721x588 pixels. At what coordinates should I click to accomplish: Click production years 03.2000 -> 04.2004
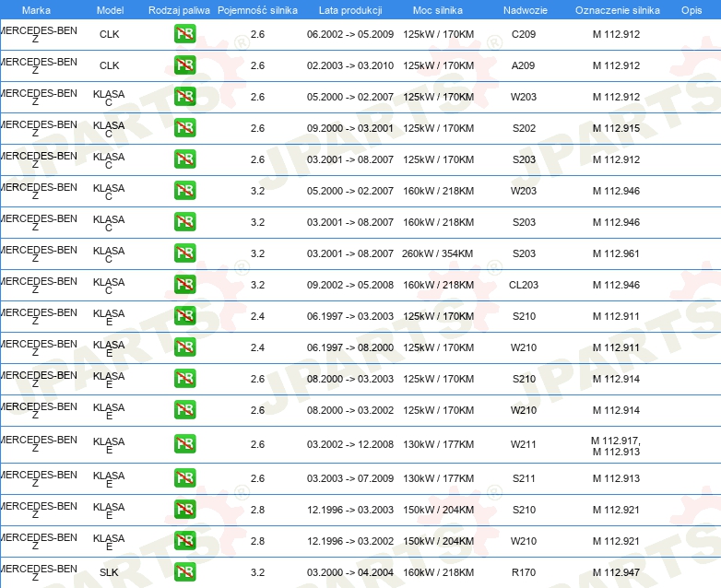point(350,572)
